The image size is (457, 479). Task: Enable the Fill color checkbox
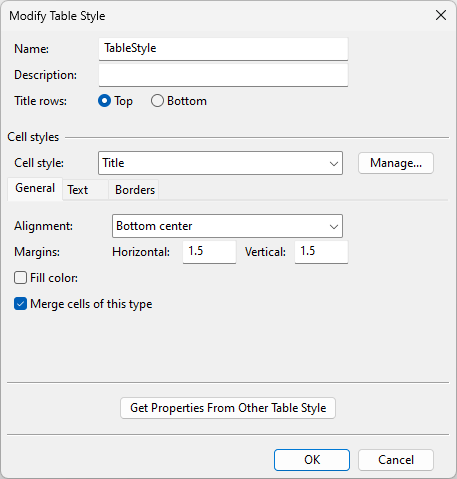(x=20, y=278)
